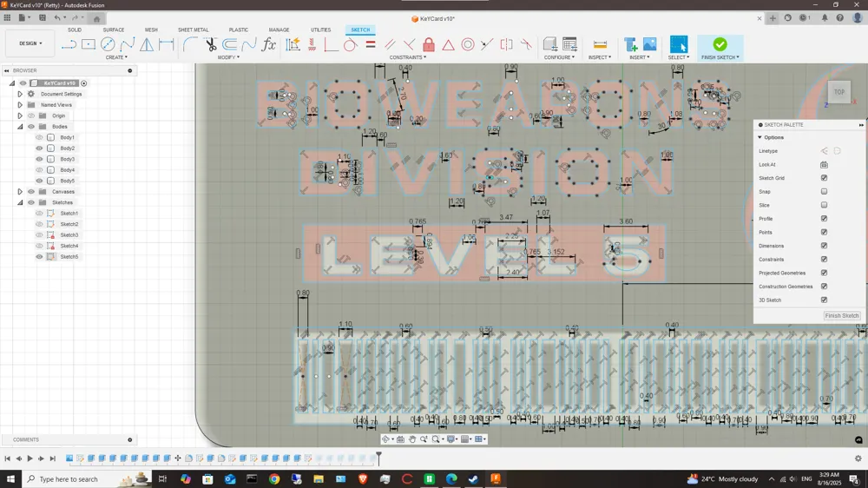Image resolution: width=868 pixels, height=488 pixels.
Task: Switch to the Surface tab
Action: (x=114, y=30)
